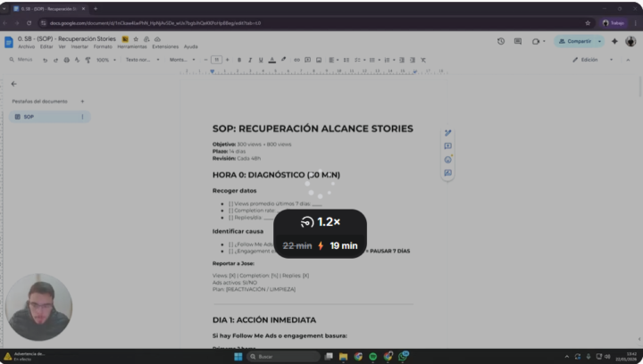Insert a link with the link icon

[296, 60]
